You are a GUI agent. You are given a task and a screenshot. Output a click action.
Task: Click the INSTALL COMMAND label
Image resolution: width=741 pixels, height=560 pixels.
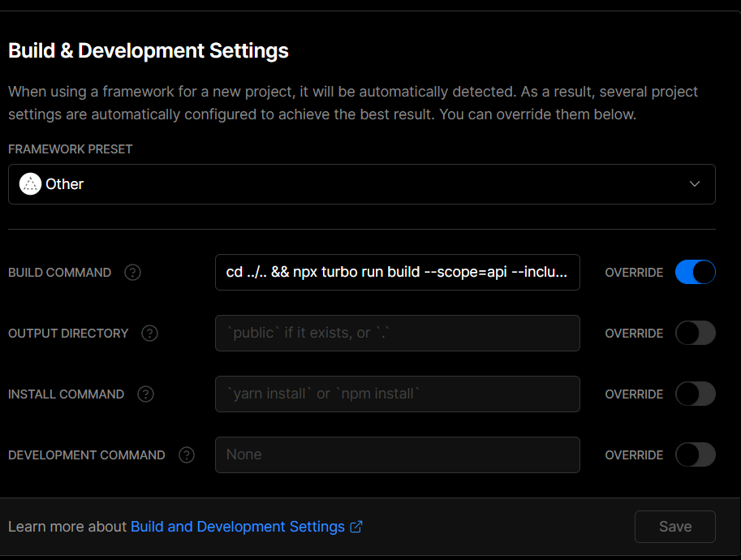tap(67, 394)
